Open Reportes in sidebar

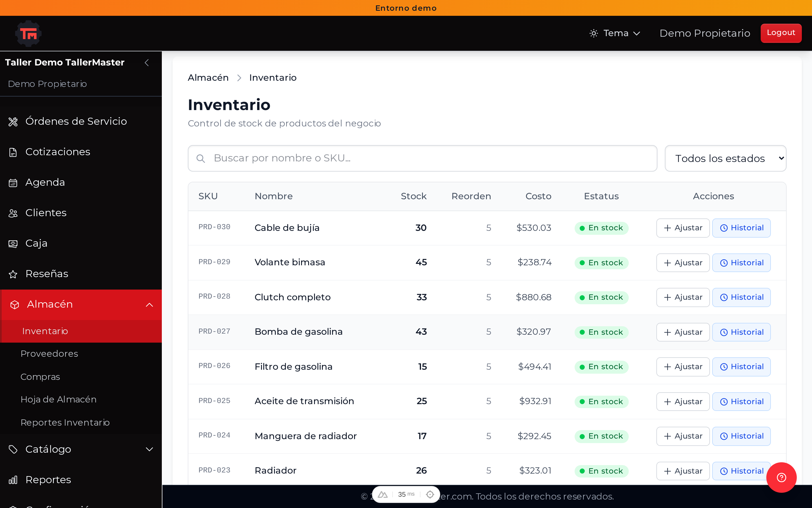81,480
